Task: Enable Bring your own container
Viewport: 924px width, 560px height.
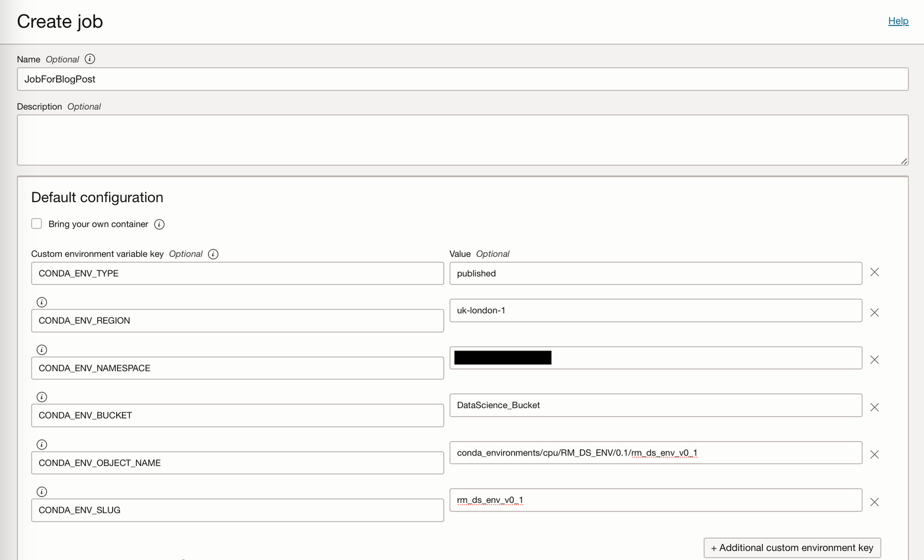Action: 36,223
